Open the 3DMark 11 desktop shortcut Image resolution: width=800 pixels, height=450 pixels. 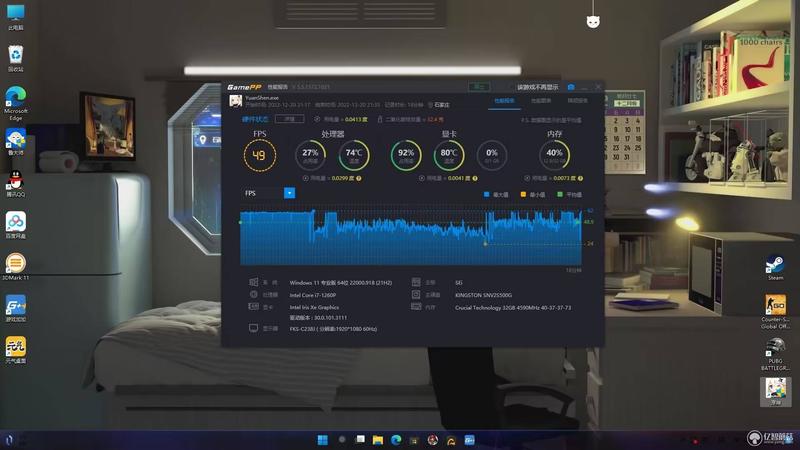coord(16,267)
